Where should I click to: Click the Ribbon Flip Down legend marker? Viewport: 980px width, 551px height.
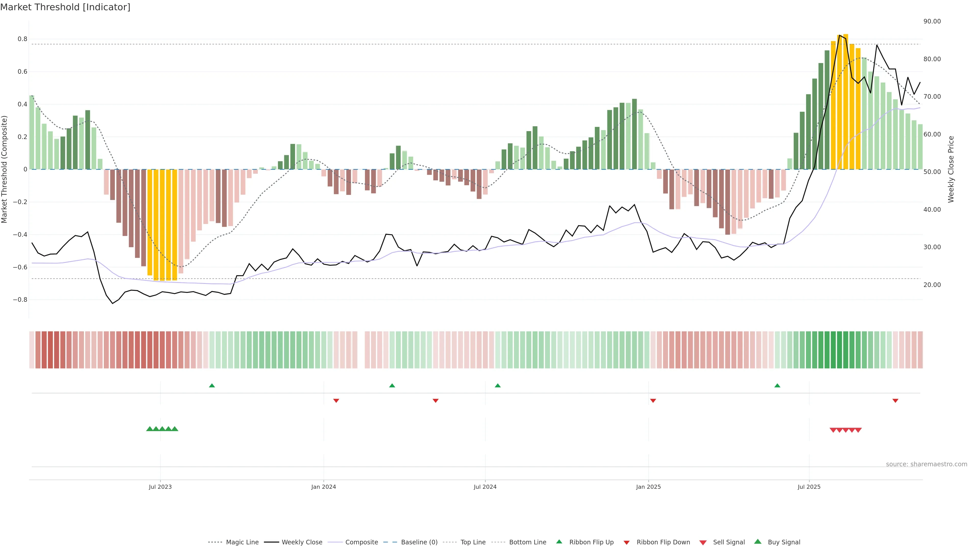click(626, 542)
